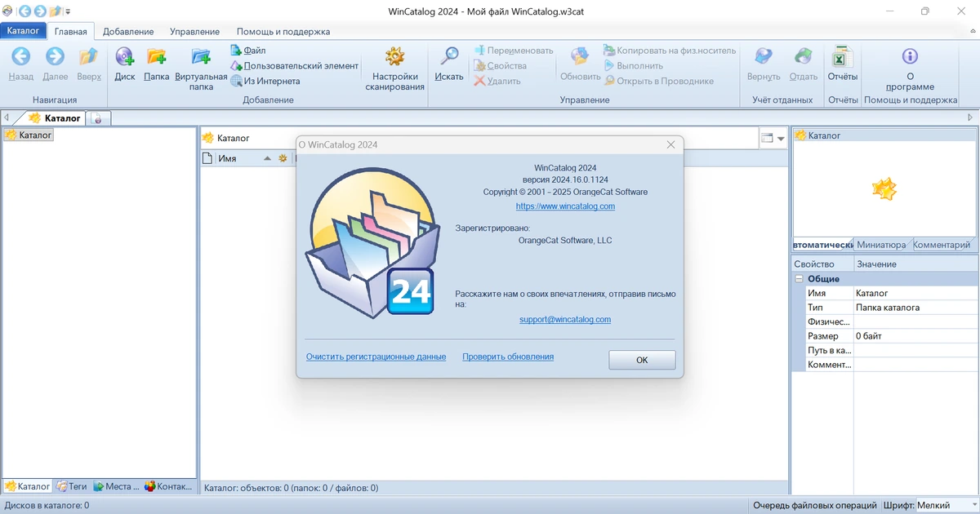Click Копировать на физ.носитель command

[x=670, y=50]
